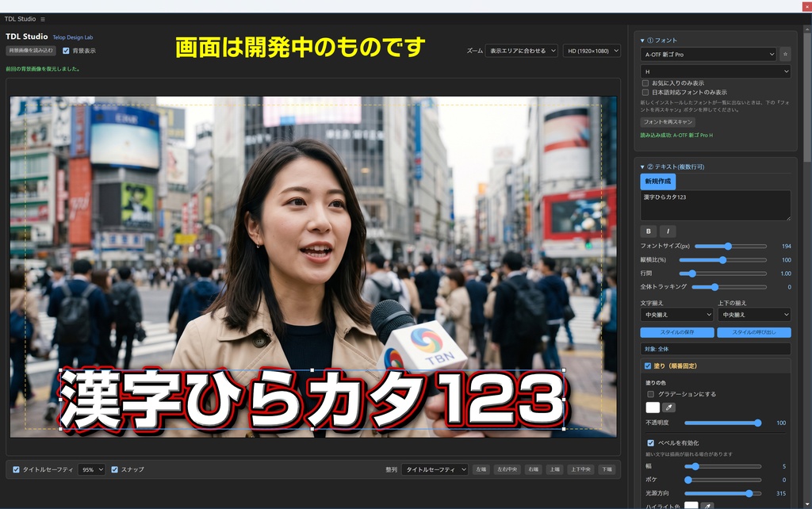The height and width of the screenshot is (509, 812).
Task: Toggle タイトルセーフティ title-safe checkbox
Action: click(16, 469)
